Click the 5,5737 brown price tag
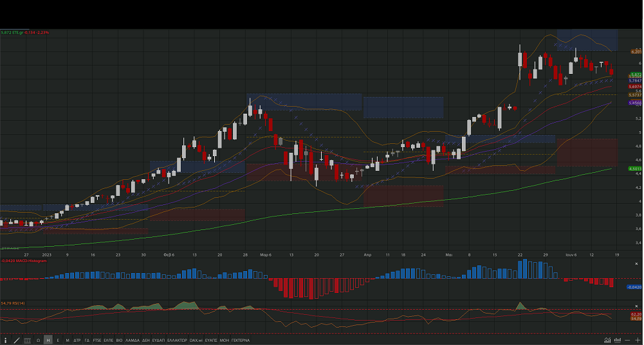644x345 pixels. pos(635,94)
